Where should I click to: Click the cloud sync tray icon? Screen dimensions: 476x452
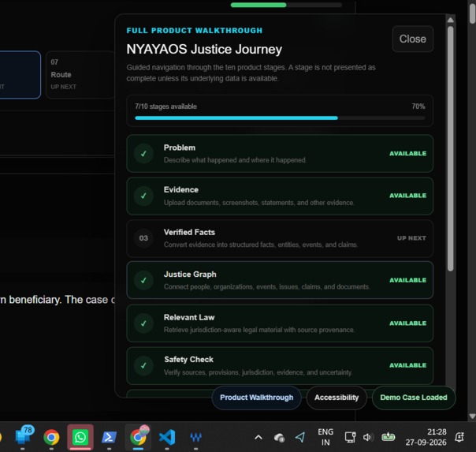279,438
